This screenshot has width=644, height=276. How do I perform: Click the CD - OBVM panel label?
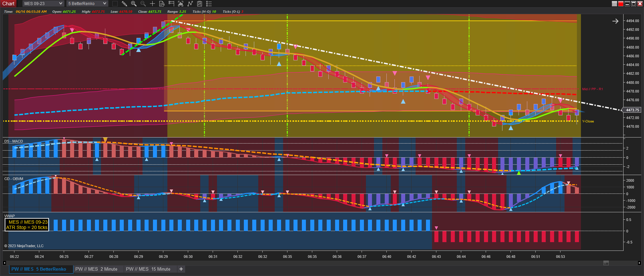click(14, 179)
